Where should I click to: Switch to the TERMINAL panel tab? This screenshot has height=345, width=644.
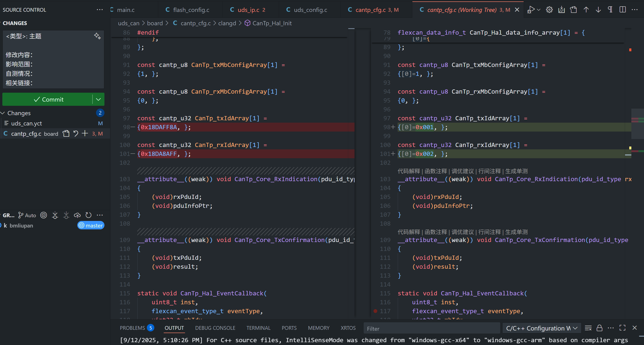coord(258,328)
